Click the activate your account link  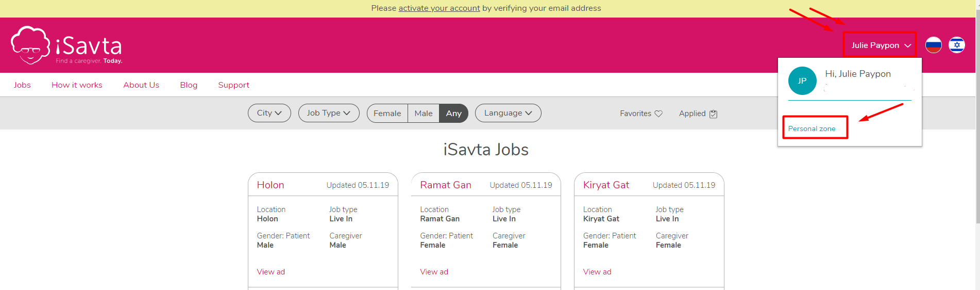[x=439, y=8]
